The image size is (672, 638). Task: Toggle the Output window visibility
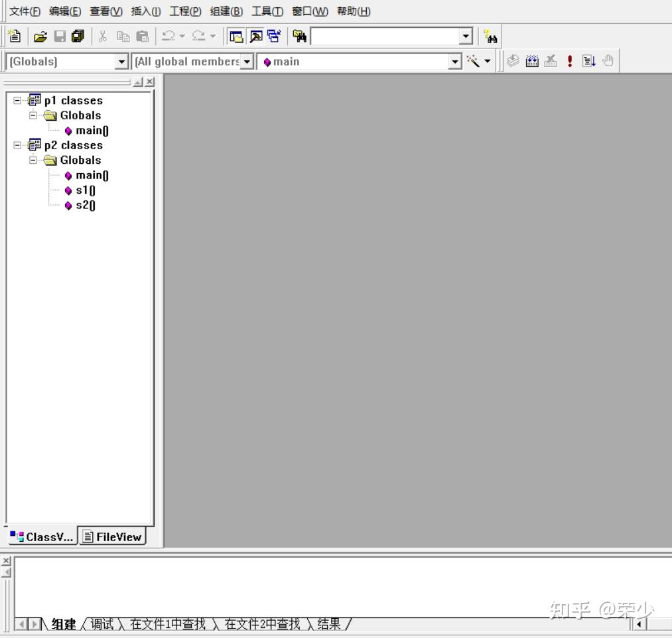(x=255, y=36)
